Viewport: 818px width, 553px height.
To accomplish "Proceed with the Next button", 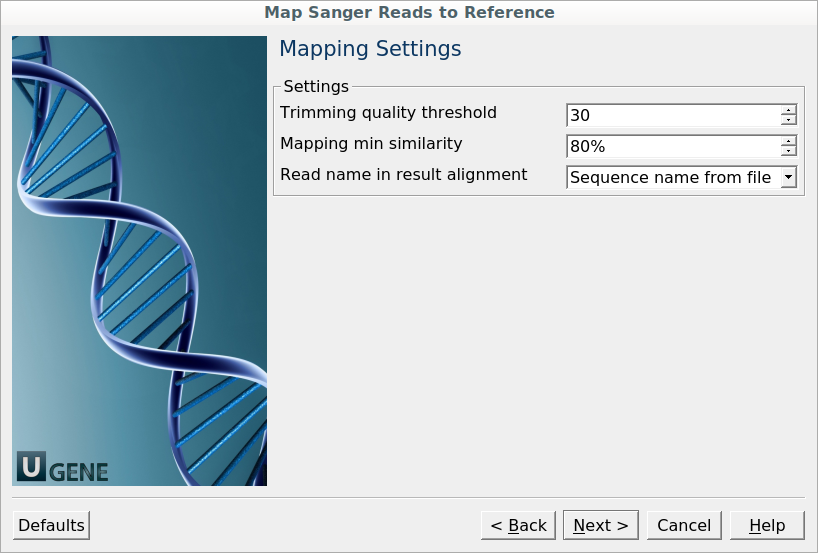I will pyautogui.click(x=600, y=525).
